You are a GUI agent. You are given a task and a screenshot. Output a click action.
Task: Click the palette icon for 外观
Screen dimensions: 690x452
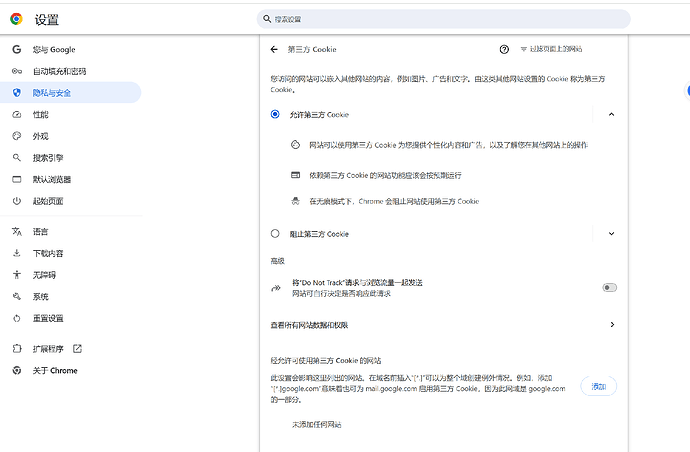coord(17,136)
